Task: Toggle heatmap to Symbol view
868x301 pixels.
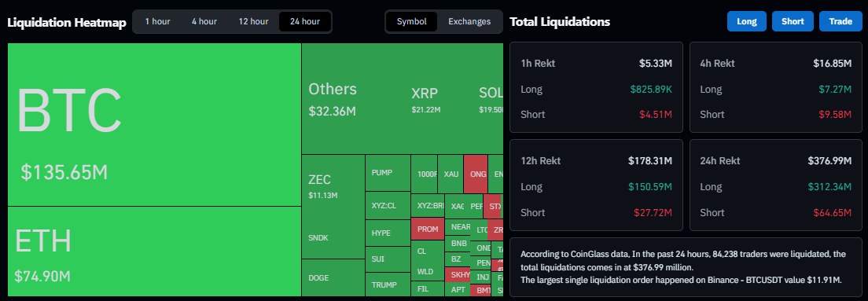Action: [412, 21]
